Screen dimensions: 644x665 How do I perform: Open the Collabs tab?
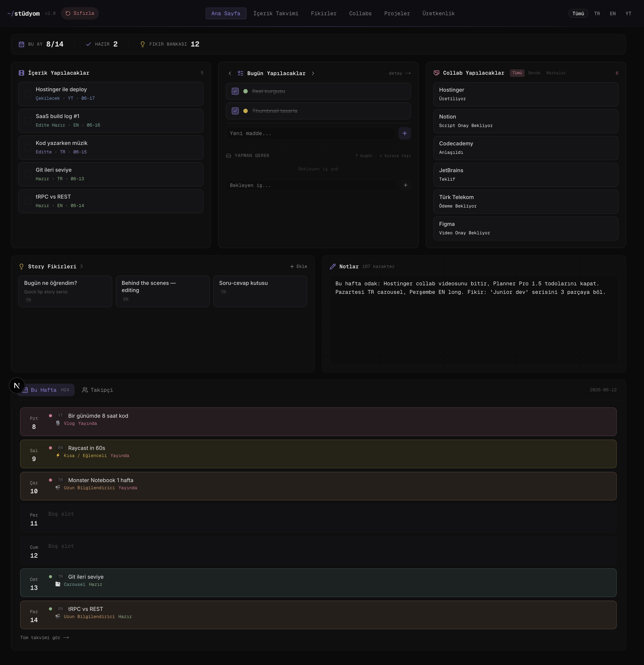[360, 14]
